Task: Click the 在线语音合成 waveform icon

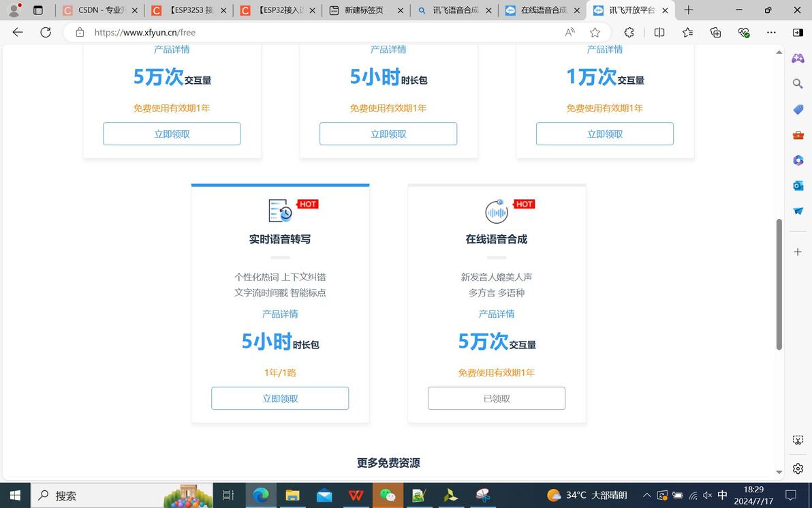Action: coord(497,211)
